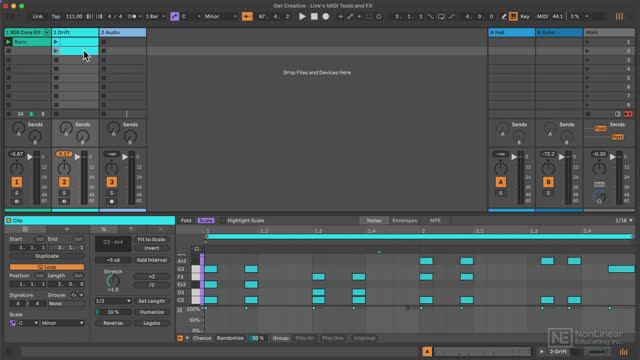Launch second Drift clip
Image resolution: width=640 pixels, height=360 pixels.
point(56,51)
